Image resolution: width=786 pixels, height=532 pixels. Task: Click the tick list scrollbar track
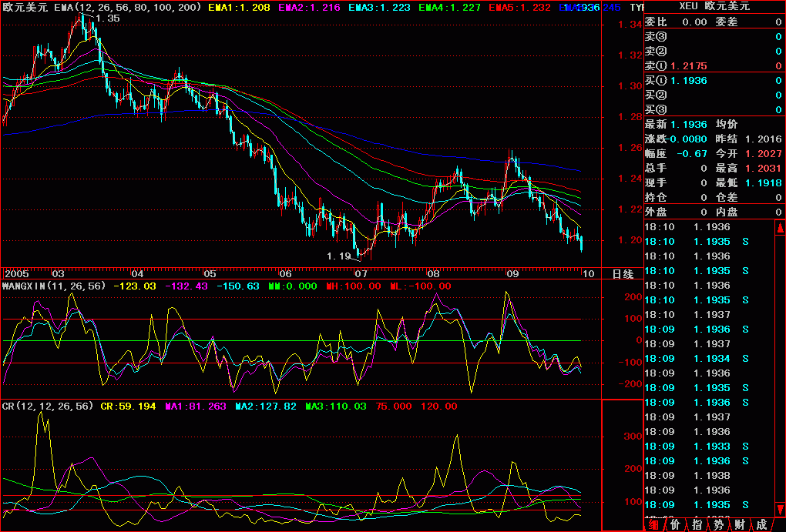778,370
